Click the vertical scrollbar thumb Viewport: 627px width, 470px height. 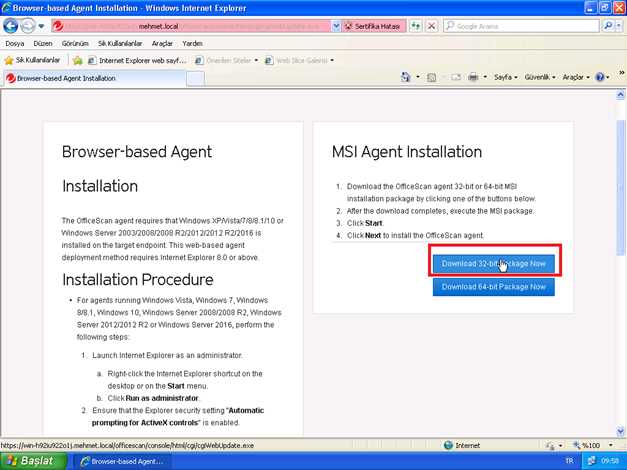click(621, 187)
